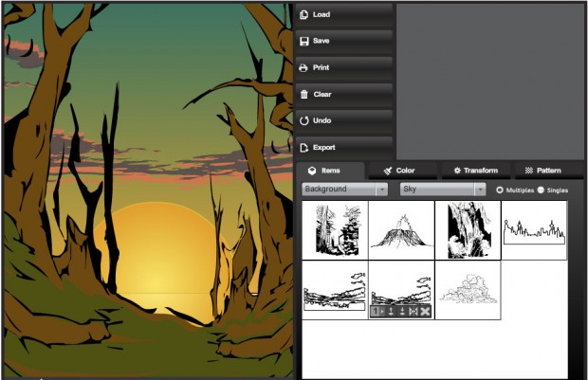Pick the fluffy cumulus cloud thumbnail
This screenshot has width=588, height=380.
468,290
